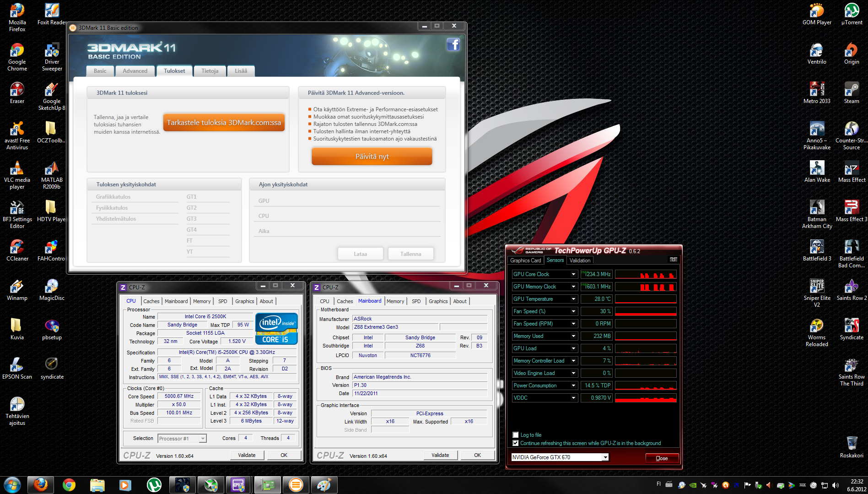This screenshot has height=494, width=868.
Task: Click the Fan Speed (%) sensor graph
Action: (x=646, y=311)
